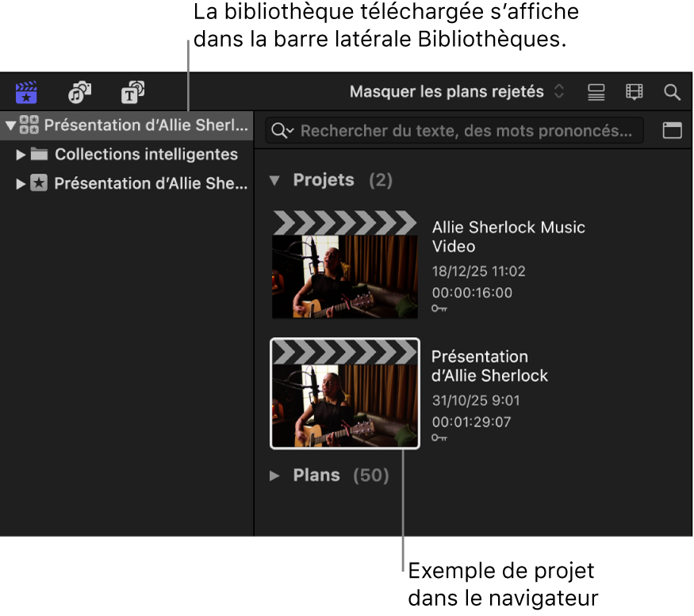Collapse the Projets section
The height and width of the screenshot is (616, 694).
pyautogui.click(x=274, y=180)
